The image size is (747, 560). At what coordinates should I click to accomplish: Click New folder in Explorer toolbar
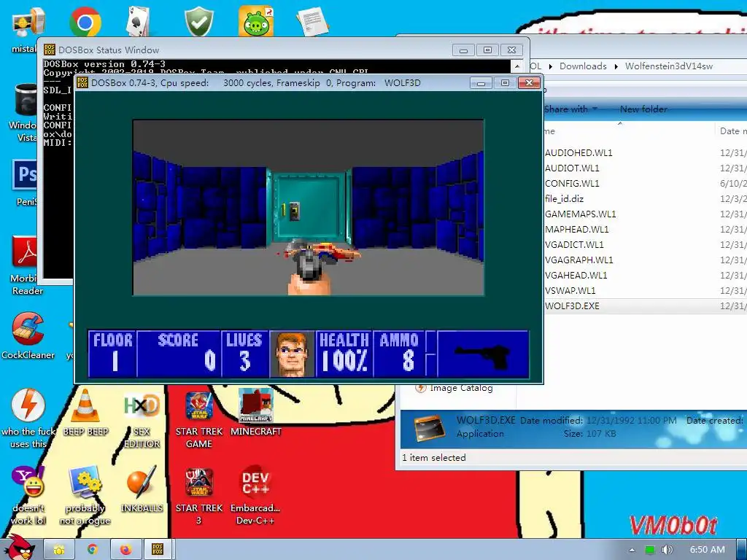(643, 109)
